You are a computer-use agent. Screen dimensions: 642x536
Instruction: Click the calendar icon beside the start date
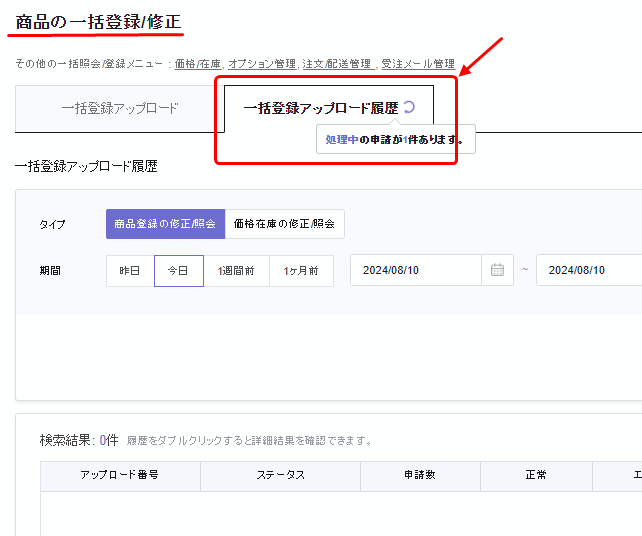pos(497,270)
